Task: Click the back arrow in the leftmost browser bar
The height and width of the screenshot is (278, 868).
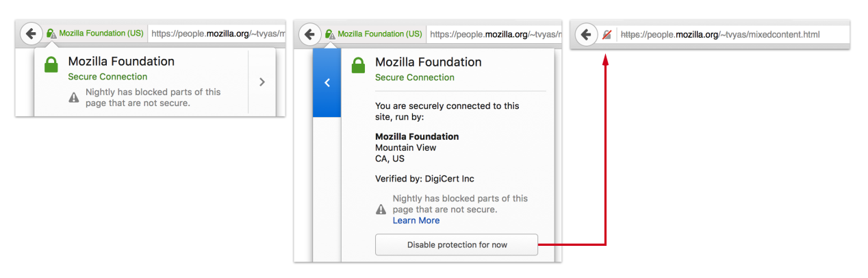Action: tap(31, 34)
